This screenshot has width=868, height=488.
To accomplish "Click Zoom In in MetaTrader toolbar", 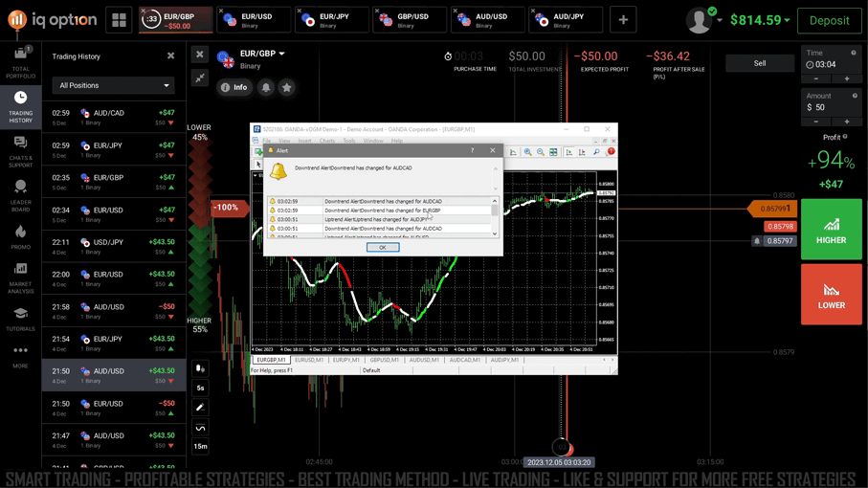I will [528, 152].
